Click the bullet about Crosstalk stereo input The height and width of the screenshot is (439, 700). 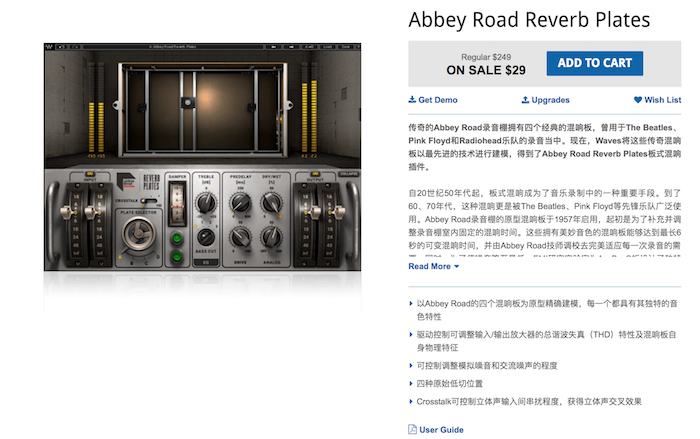(x=529, y=401)
